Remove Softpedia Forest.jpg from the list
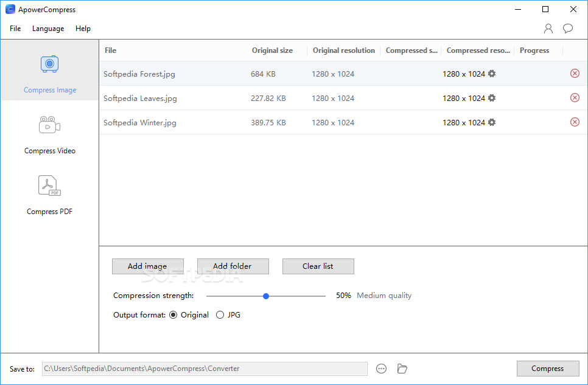Screen dimensions: 588x385 click(575, 74)
